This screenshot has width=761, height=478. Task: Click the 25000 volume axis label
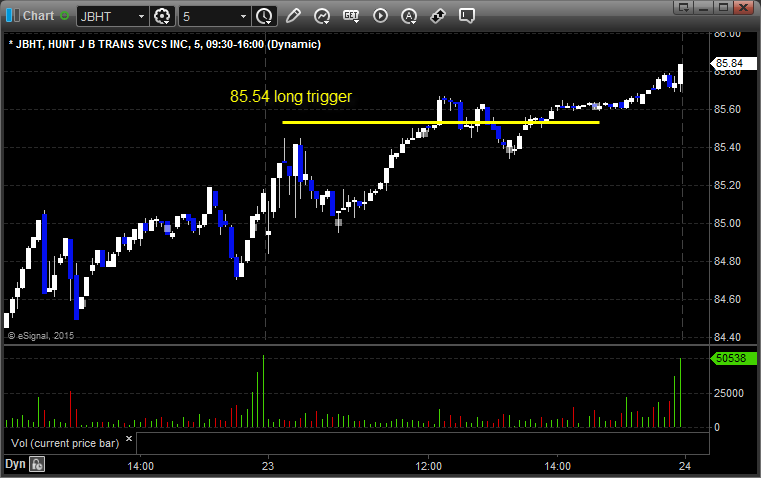728,393
